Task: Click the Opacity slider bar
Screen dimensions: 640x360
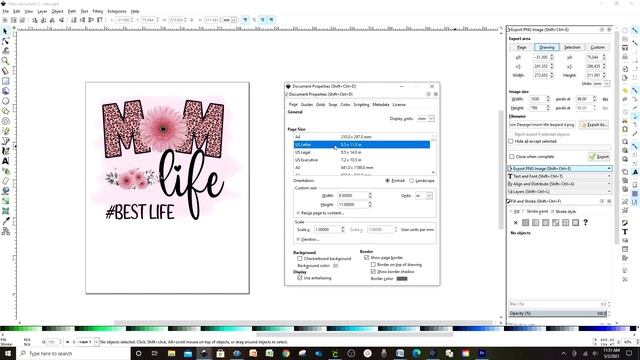Action: pyautogui.click(x=558, y=313)
